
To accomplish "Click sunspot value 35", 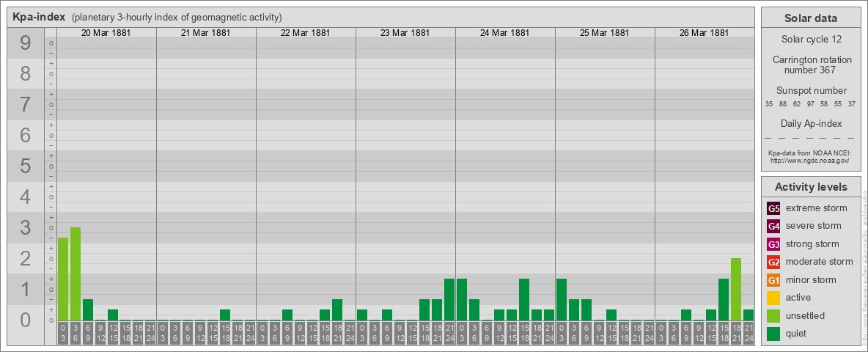I will (769, 104).
